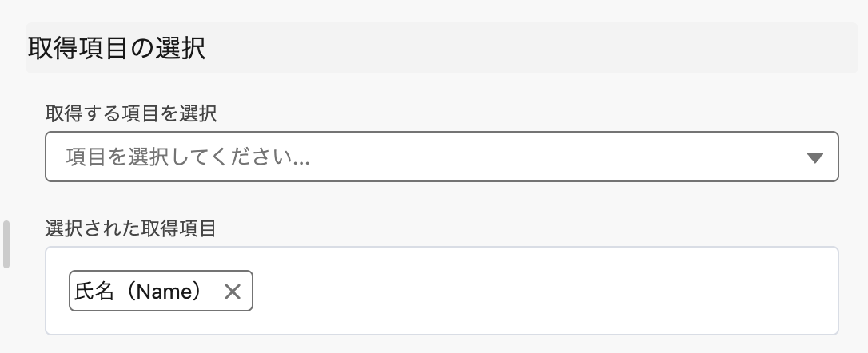Open the 項目を選択してください combo box
The height and width of the screenshot is (353, 868).
coord(441,157)
